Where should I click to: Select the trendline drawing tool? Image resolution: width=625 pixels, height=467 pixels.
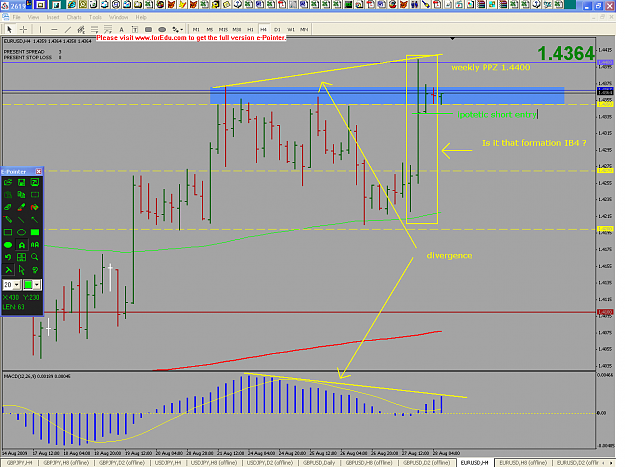pyautogui.click(x=68, y=29)
